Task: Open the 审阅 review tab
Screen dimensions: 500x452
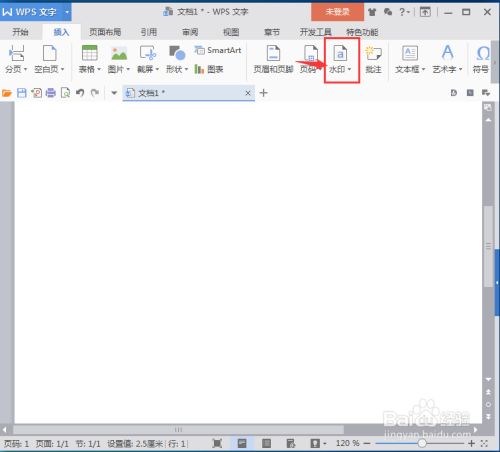Action: pyautogui.click(x=190, y=32)
